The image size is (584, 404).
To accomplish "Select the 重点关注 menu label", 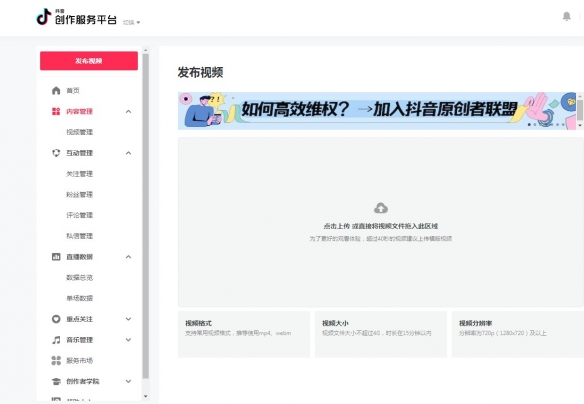I will (x=79, y=319).
